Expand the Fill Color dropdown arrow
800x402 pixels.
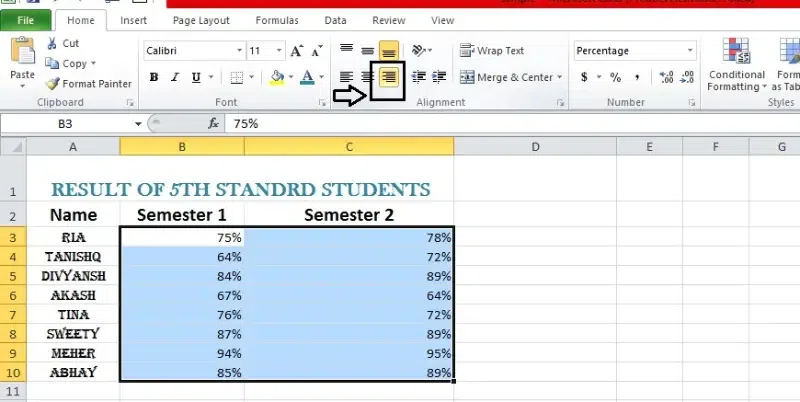click(291, 77)
